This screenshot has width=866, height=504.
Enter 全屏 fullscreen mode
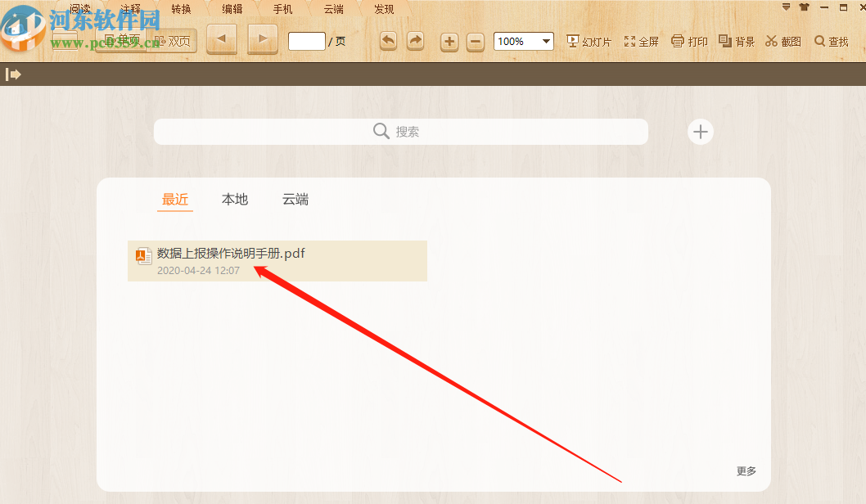641,41
